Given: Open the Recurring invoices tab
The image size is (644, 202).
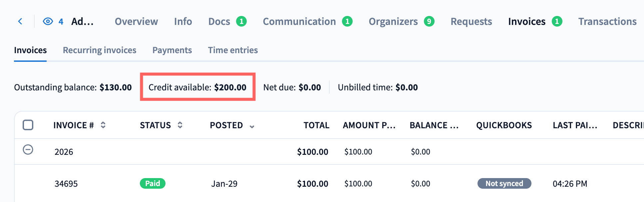Looking at the screenshot, I should click(x=100, y=50).
